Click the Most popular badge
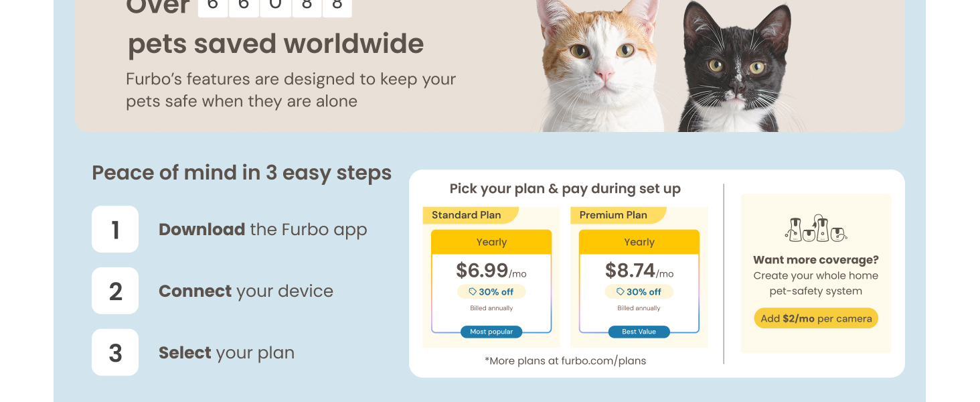This screenshot has width=980, height=402. pos(491,332)
